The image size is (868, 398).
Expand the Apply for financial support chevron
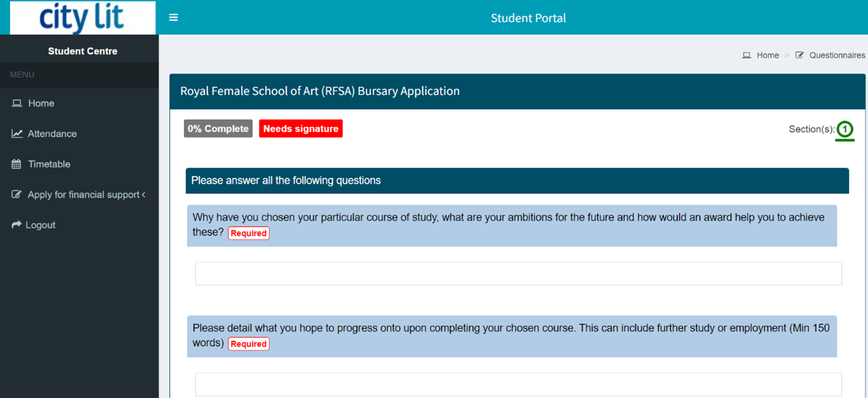pyautogui.click(x=144, y=195)
